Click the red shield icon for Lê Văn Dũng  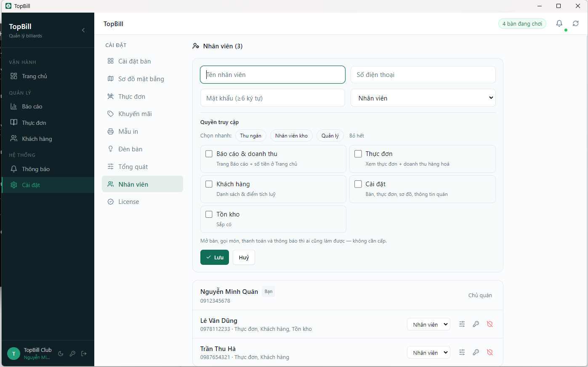[x=490, y=324]
